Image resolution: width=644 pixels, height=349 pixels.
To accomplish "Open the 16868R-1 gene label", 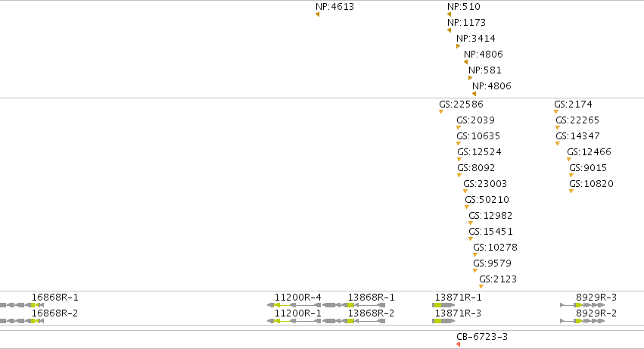I will pyautogui.click(x=55, y=298).
